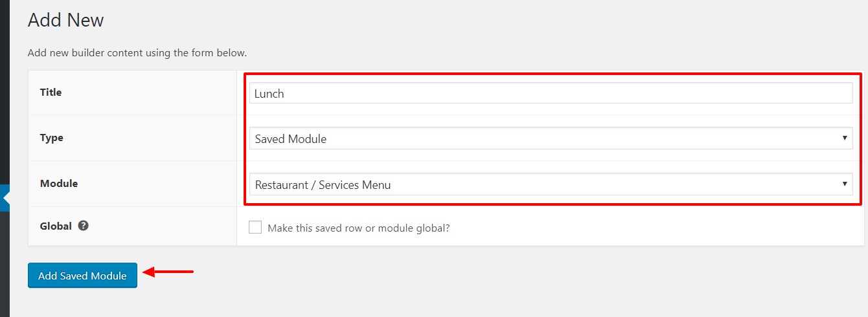Click the Title row label

click(x=51, y=93)
